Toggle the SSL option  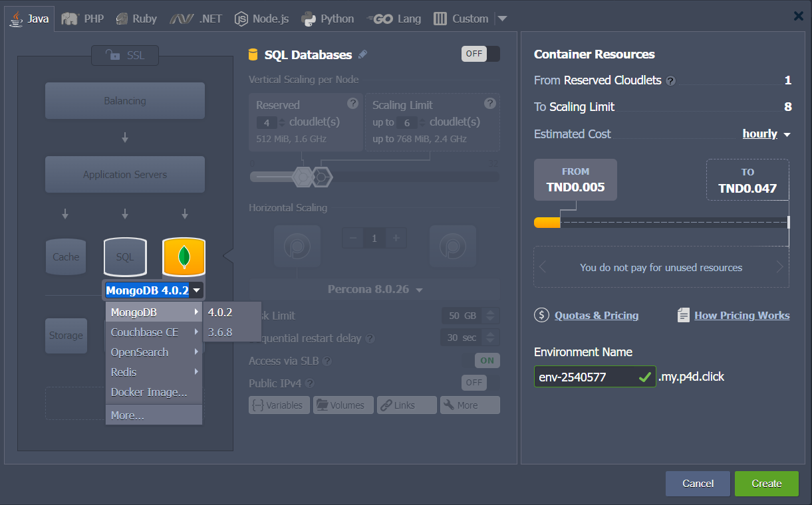coord(125,55)
